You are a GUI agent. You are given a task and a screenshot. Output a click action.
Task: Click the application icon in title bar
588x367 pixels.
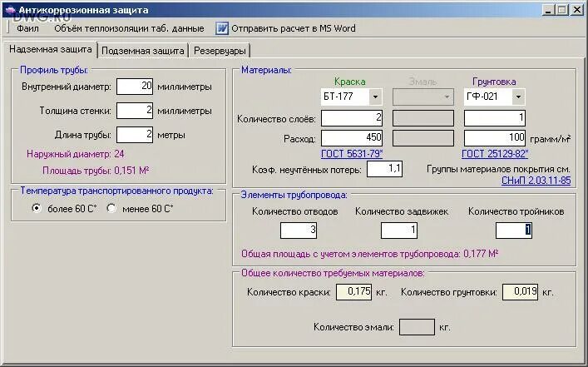[10, 10]
